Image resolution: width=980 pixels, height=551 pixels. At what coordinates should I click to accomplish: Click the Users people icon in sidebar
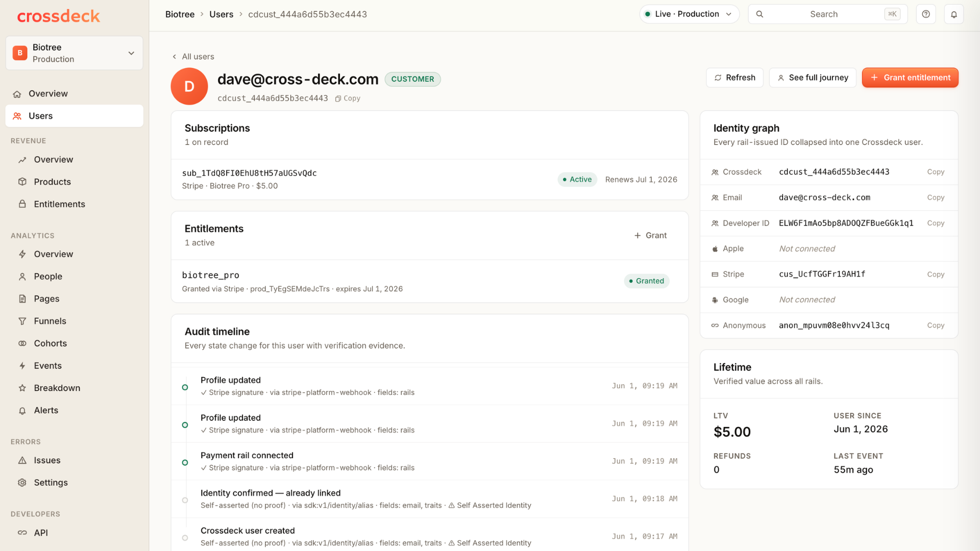(17, 116)
